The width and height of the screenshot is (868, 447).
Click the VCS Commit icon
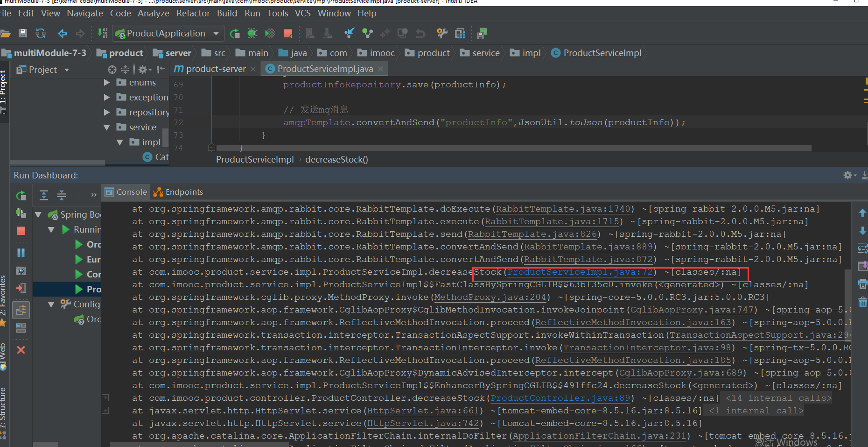point(368,33)
